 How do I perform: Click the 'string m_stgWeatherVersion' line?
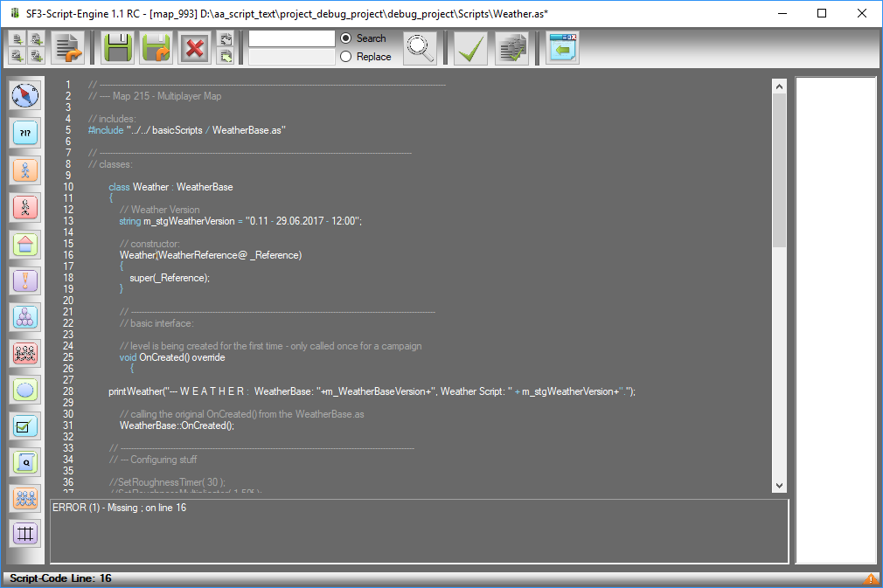click(240, 221)
